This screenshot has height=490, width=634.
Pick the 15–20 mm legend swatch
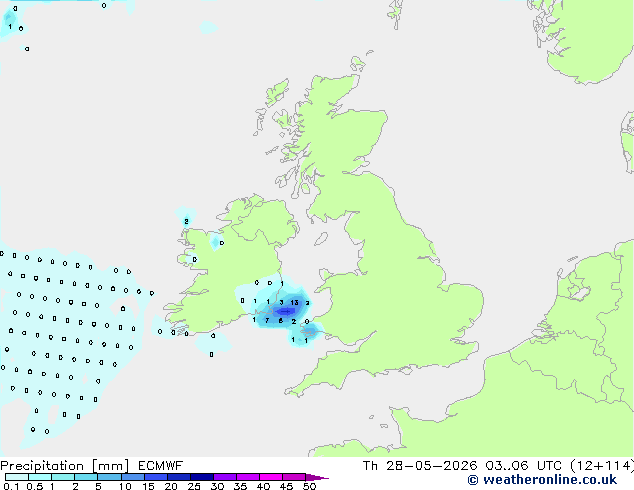pos(156,477)
